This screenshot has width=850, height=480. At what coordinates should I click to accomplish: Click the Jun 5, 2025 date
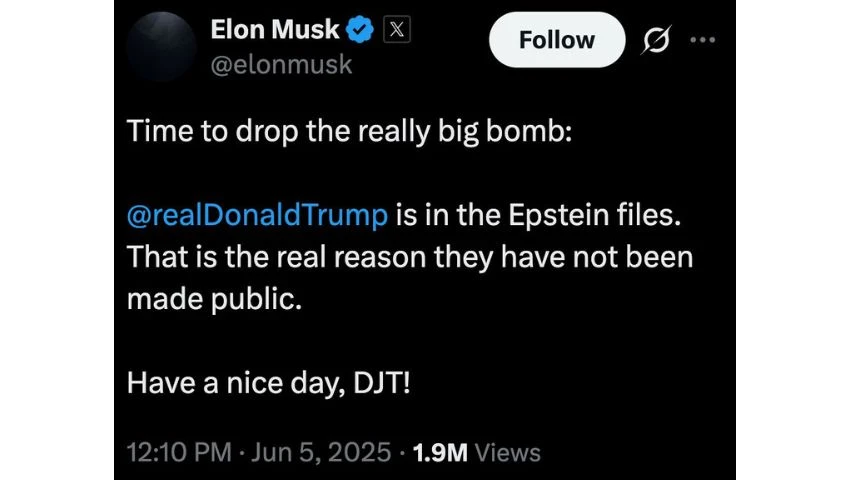320,452
